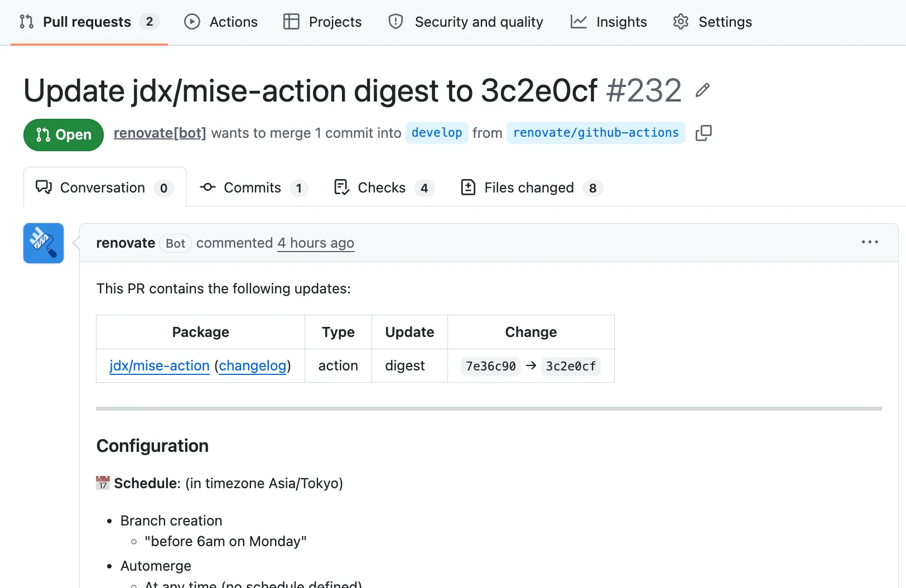Click the Pull requests count badge
This screenshot has width=906, height=588.
pos(149,22)
